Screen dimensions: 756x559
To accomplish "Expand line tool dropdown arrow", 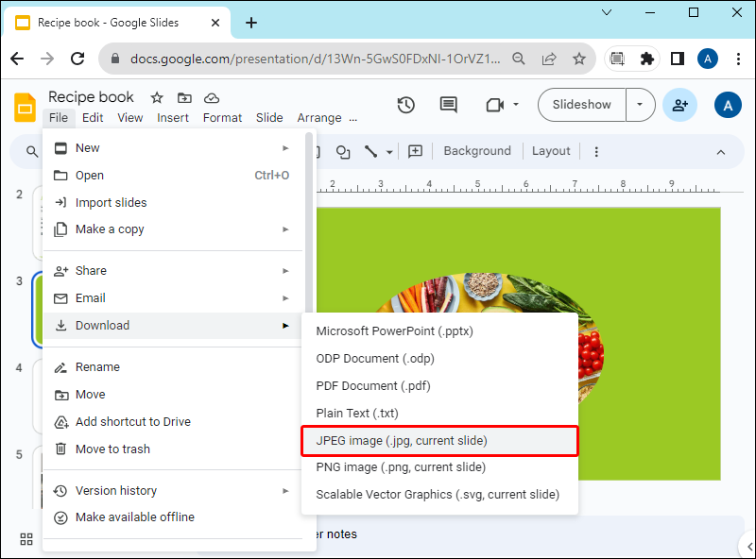I will (x=389, y=152).
